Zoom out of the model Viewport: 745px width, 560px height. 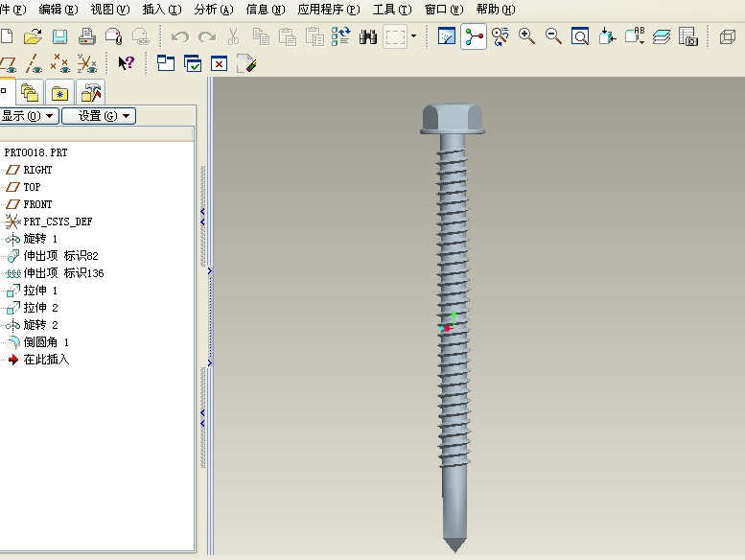(553, 36)
